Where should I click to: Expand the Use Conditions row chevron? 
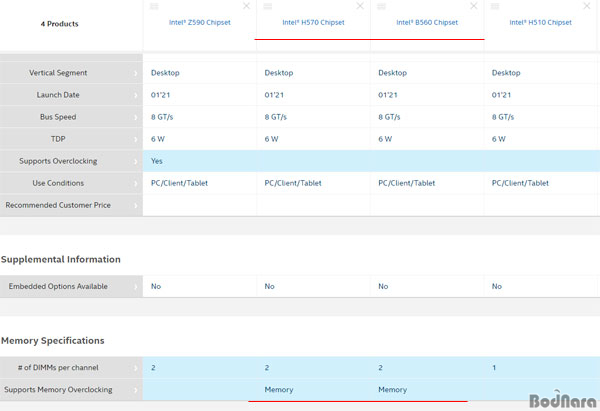point(135,183)
